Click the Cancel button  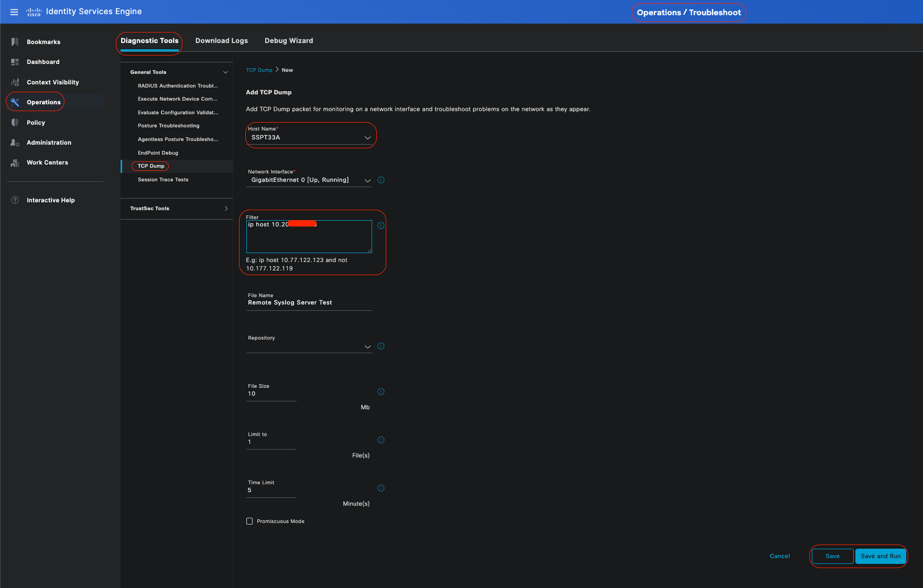click(x=779, y=556)
